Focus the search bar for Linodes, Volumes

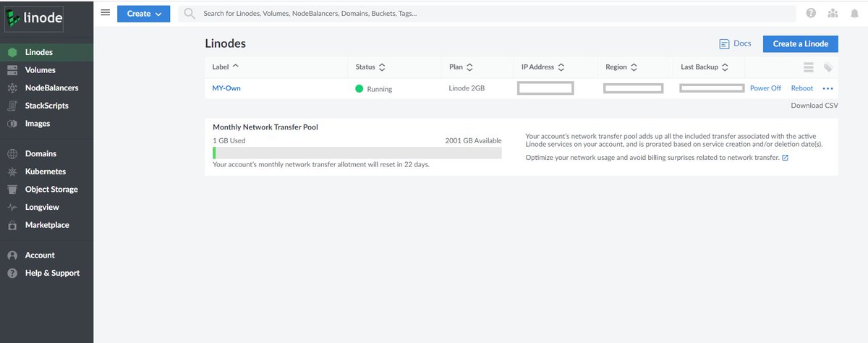487,14
